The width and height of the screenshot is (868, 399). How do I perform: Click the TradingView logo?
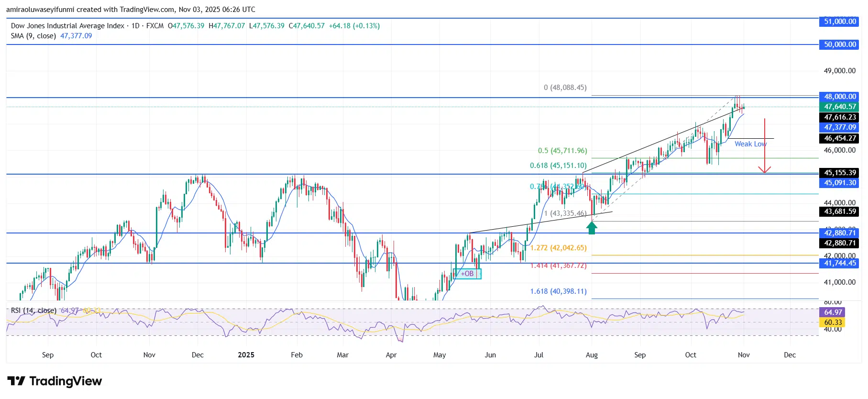point(55,381)
